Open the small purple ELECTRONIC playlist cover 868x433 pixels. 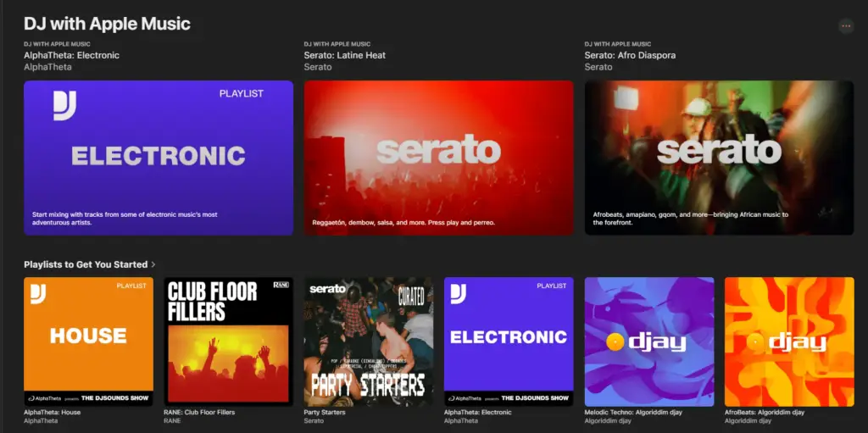click(x=509, y=341)
